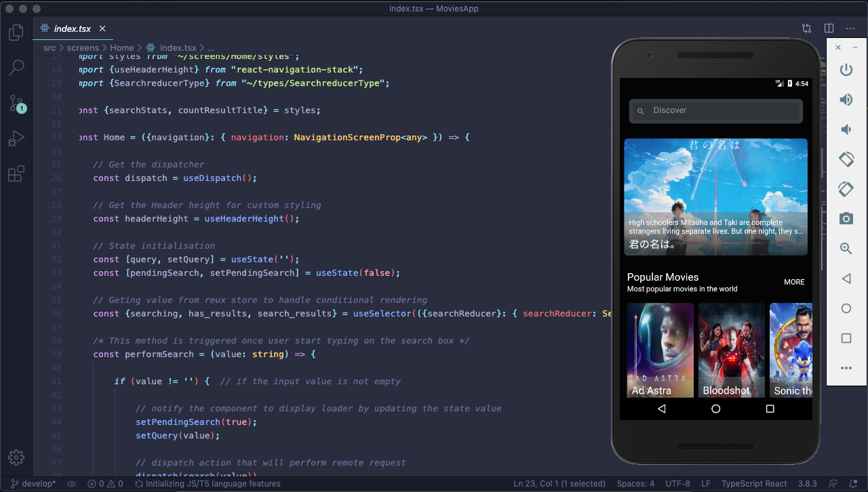Click the screens breadcrumb
Viewport: 868px width, 492px height.
tap(83, 47)
